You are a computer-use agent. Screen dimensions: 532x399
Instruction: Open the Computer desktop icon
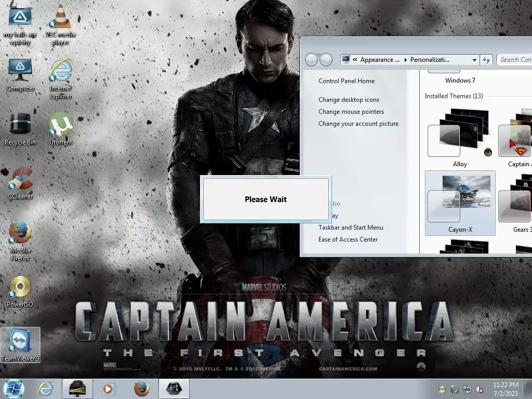click(x=20, y=75)
